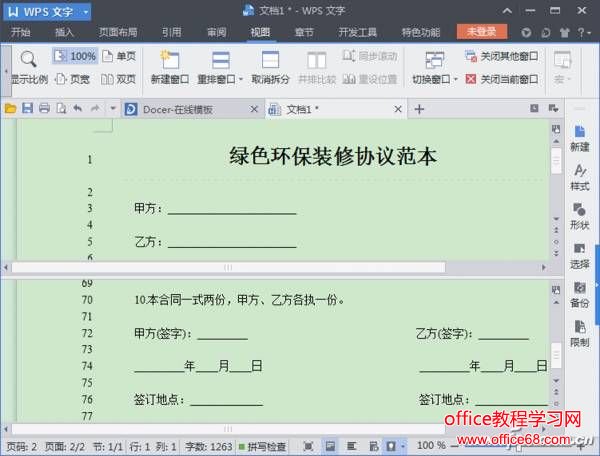Open the 限制 restriction side pane
This screenshot has height=456, width=600.
pyautogui.click(x=580, y=334)
